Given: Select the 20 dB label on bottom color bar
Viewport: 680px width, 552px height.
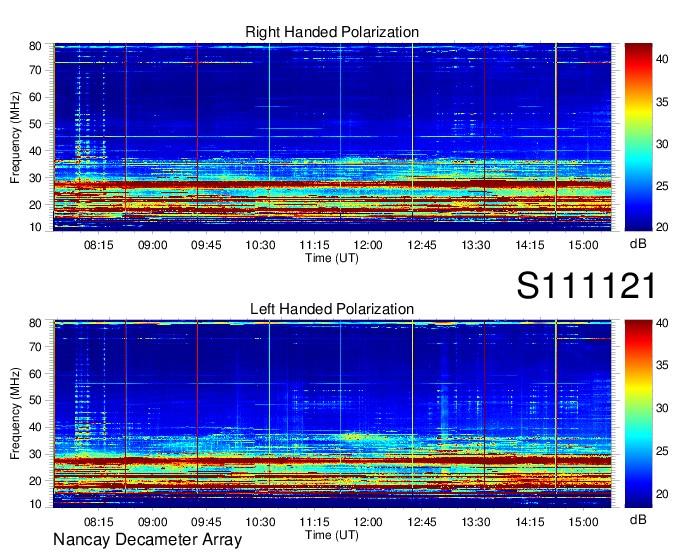Looking at the screenshot, I should (x=662, y=493).
